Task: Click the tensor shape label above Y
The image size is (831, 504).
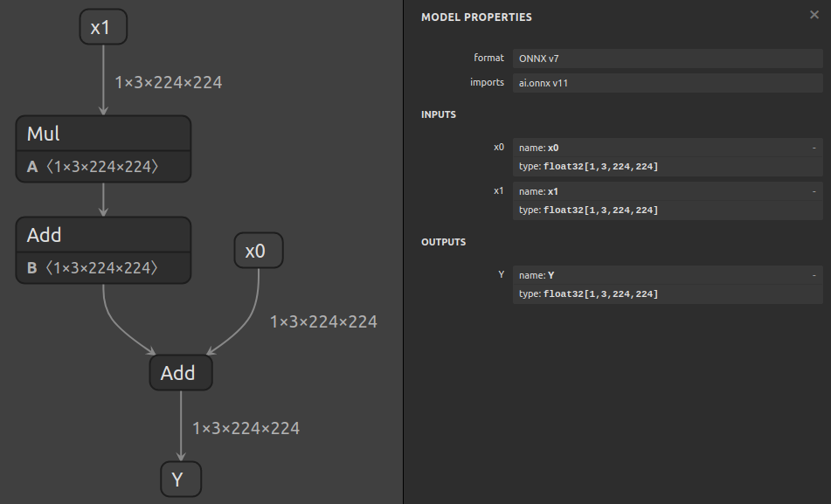Action: 246,429
